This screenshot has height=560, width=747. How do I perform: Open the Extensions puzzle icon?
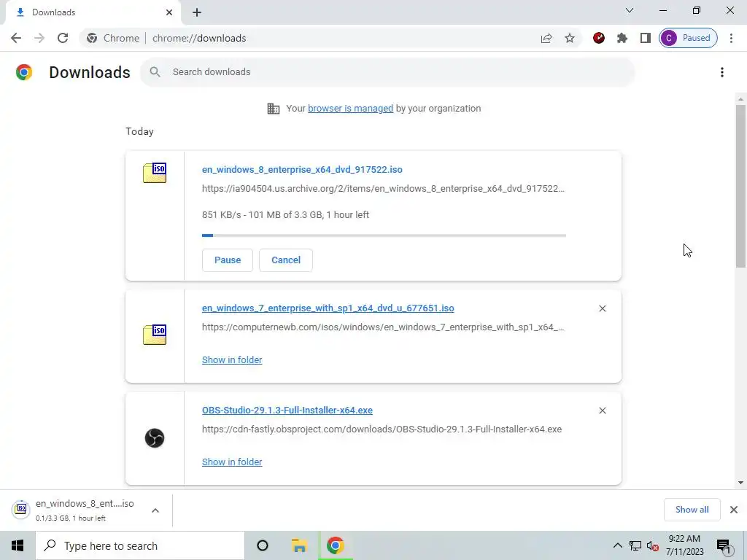point(622,38)
